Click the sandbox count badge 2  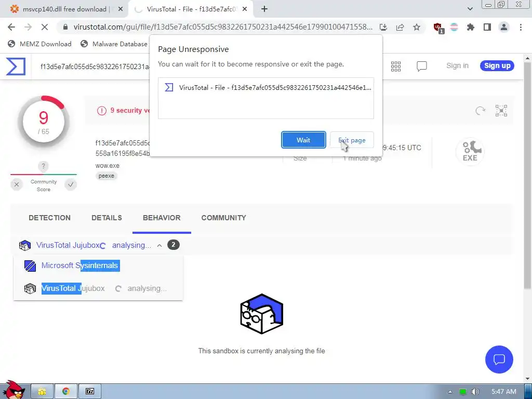pos(174,245)
